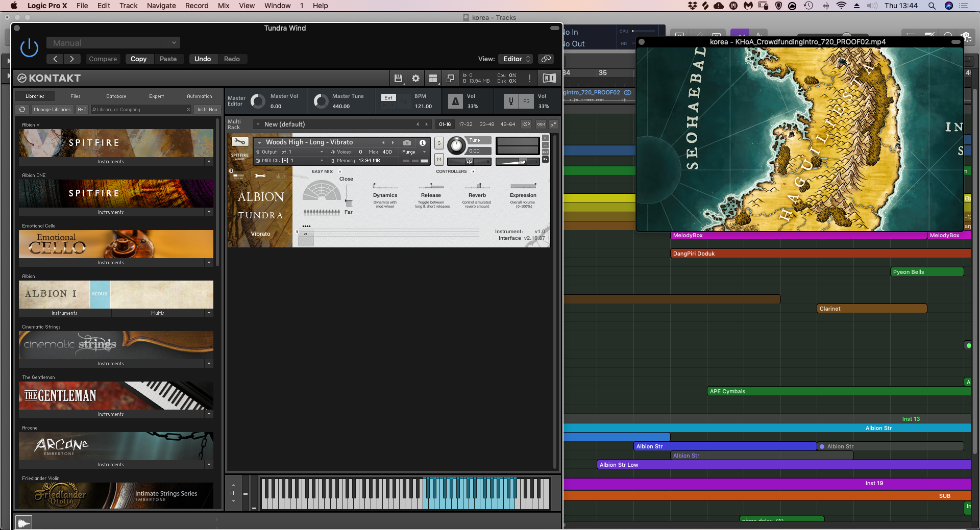Toggle aux panel in Multi Rack header
This screenshot has width=980, height=530.
[541, 124]
